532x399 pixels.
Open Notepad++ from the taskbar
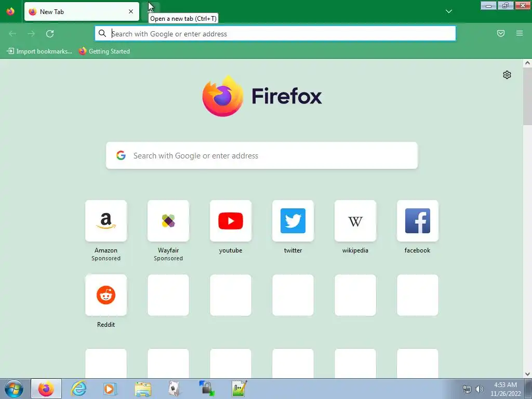239,389
